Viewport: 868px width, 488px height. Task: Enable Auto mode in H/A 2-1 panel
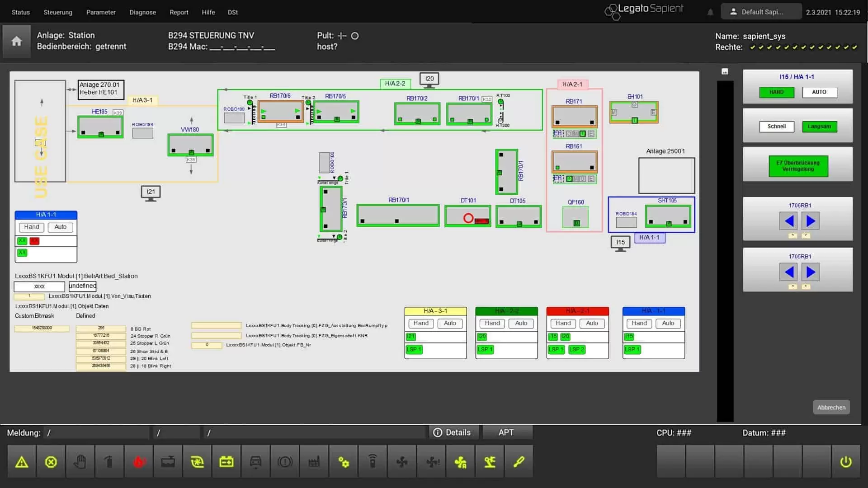(x=591, y=323)
